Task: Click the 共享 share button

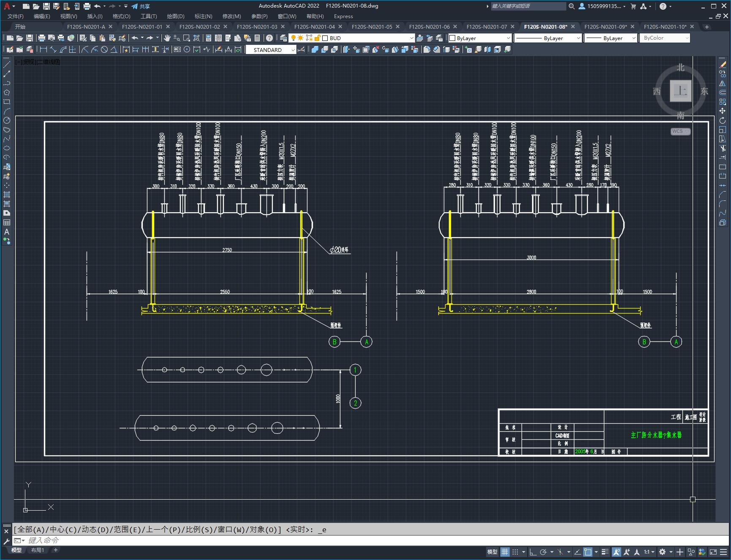Action: [x=141, y=6]
